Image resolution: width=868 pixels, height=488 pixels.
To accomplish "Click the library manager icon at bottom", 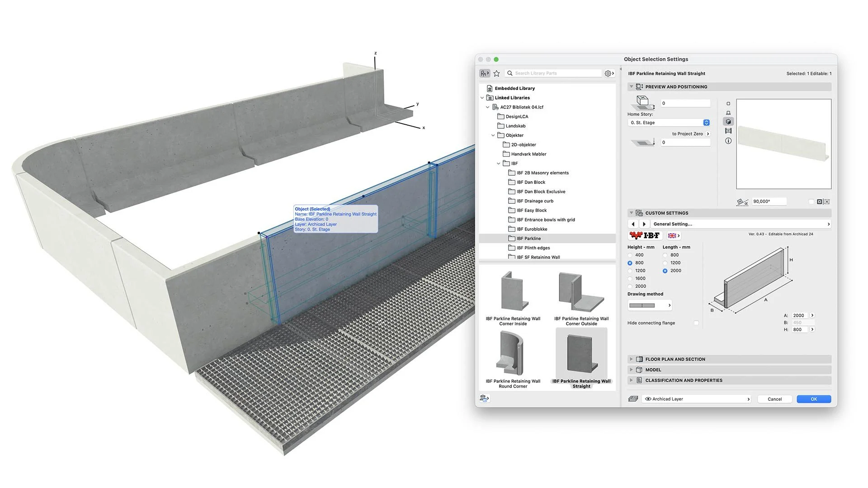I will click(x=484, y=399).
